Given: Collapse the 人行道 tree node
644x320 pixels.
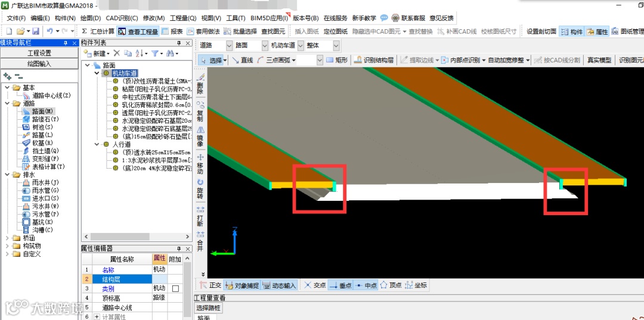Looking at the screenshot, I should click(x=97, y=144).
